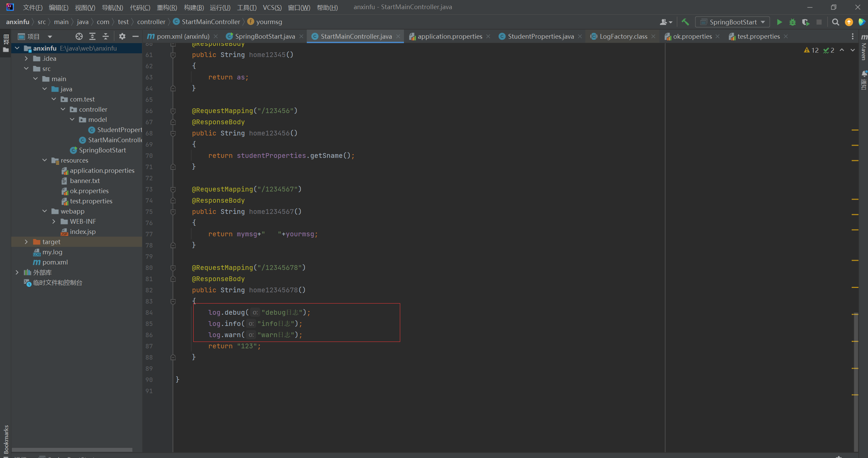Switch to application.properties tab
This screenshot has height=458, width=868.
tap(449, 36)
